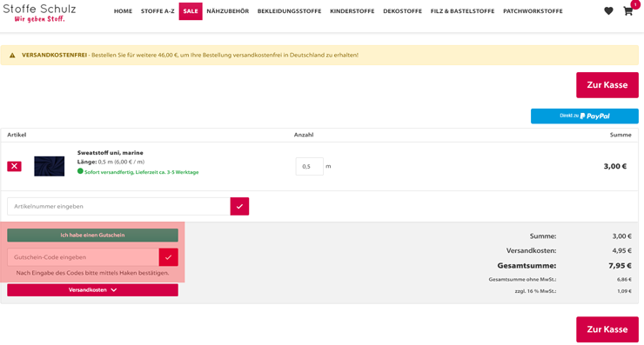Open the STOFFE A-Z menu
644x345 pixels.
tap(158, 11)
